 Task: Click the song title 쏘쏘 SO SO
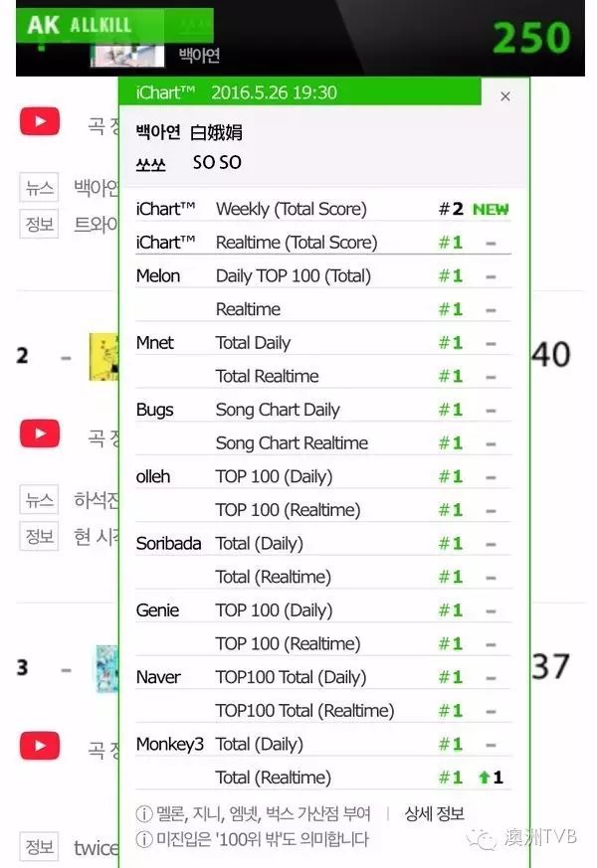coord(189,163)
